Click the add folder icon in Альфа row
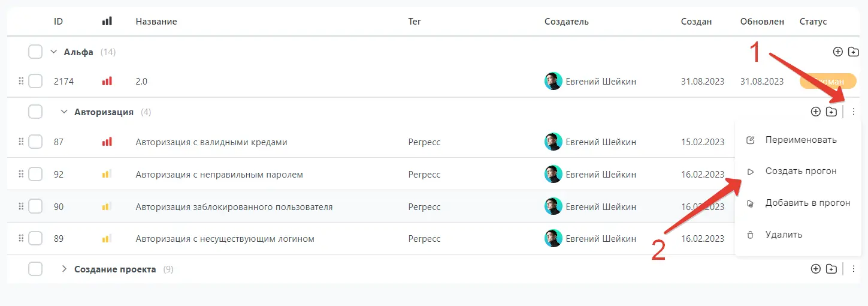The image size is (868, 306). click(x=854, y=52)
